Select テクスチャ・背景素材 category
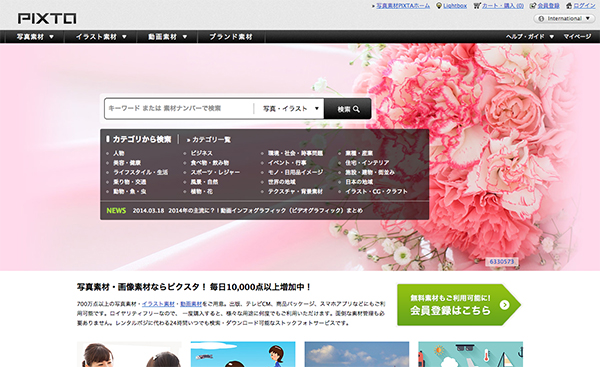The image size is (600, 367). pyautogui.click(x=295, y=191)
